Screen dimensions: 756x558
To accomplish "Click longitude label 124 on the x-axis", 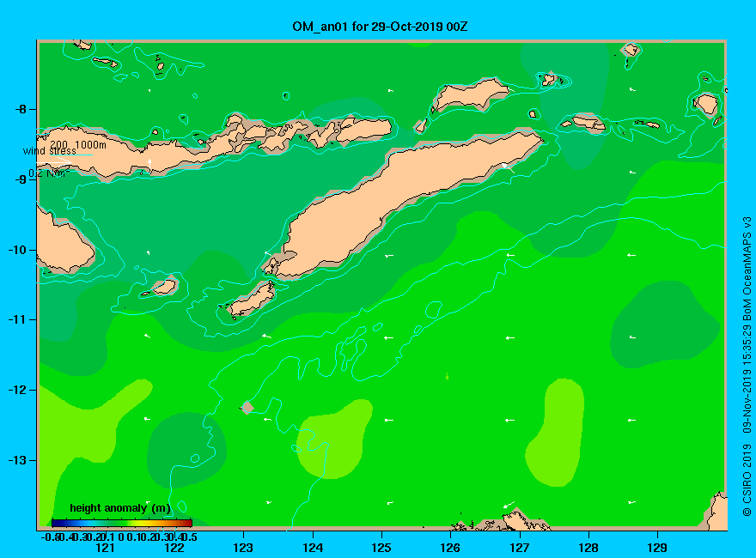I will coord(313,548).
